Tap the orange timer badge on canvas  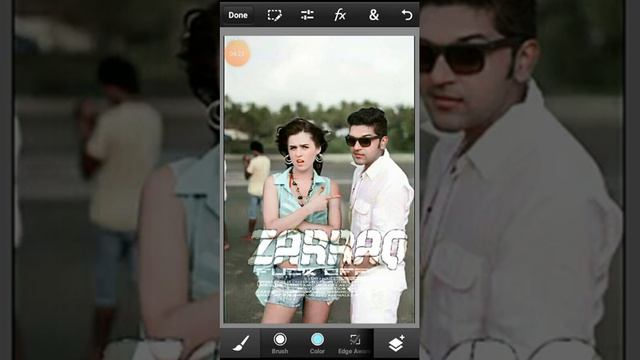click(x=237, y=53)
